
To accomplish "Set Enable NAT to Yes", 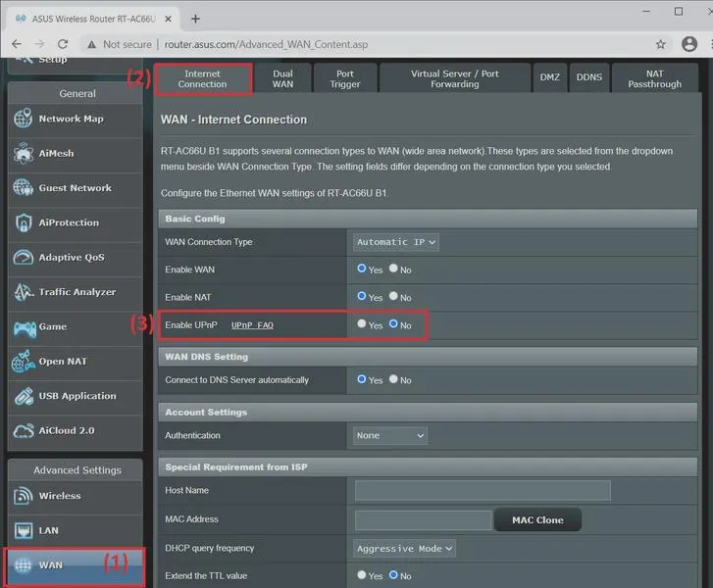I will click(x=362, y=296).
